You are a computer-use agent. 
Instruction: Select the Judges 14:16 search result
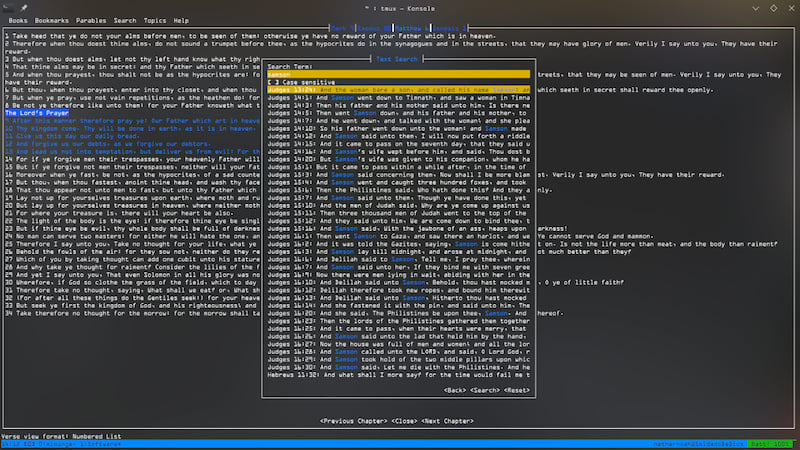click(398, 152)
